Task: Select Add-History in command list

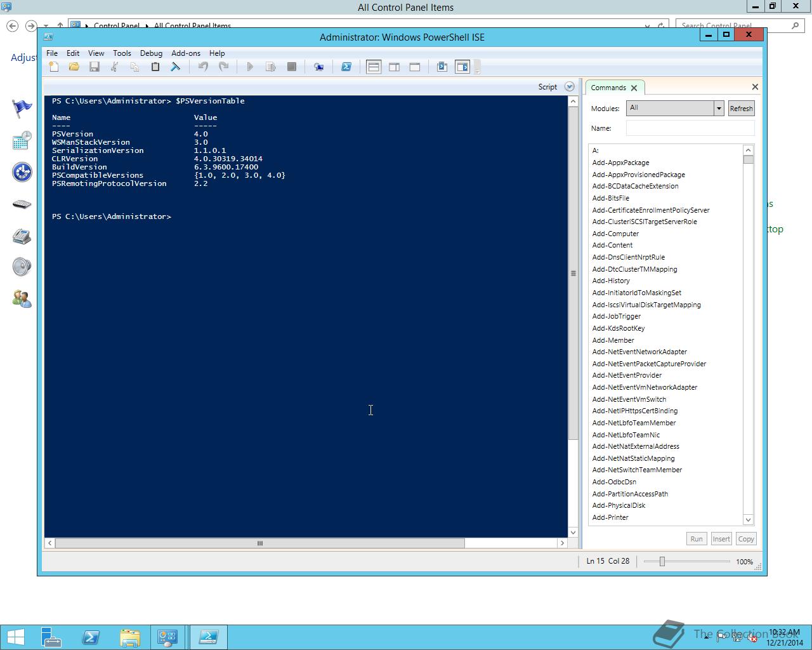Action: [611, 281]
